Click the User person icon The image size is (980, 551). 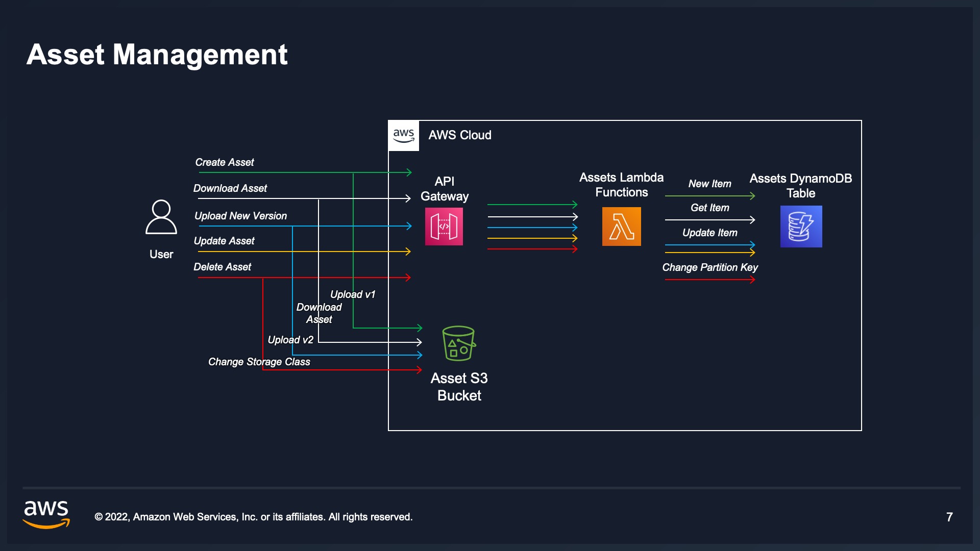(x=161, y=217)
